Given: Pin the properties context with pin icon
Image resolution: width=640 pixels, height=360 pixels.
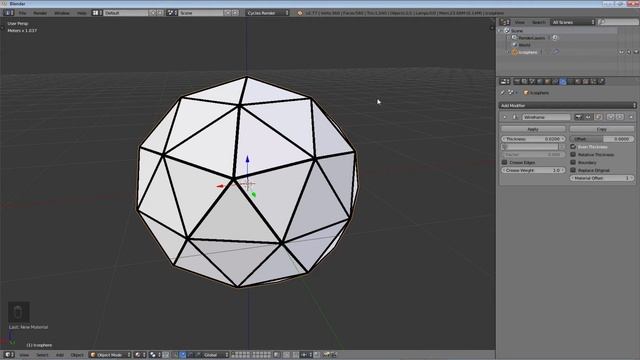Looking at the screenshot, I should coord(502,93).
